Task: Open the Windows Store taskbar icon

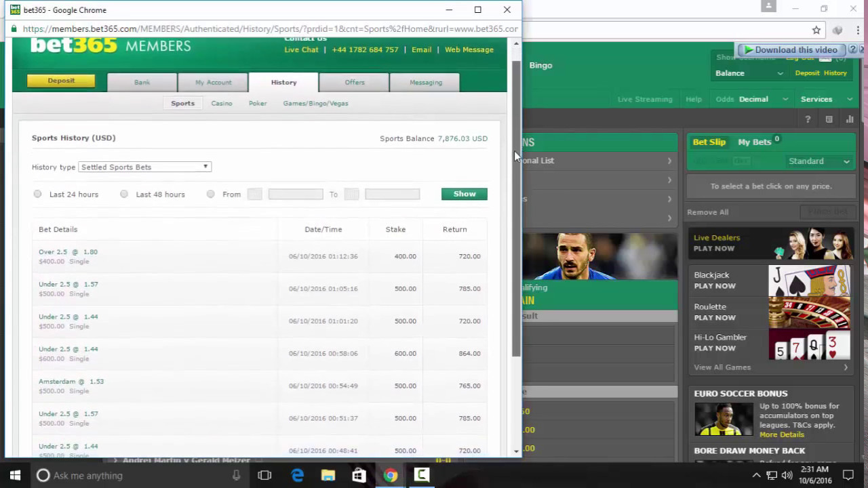Action: (359, 475)
